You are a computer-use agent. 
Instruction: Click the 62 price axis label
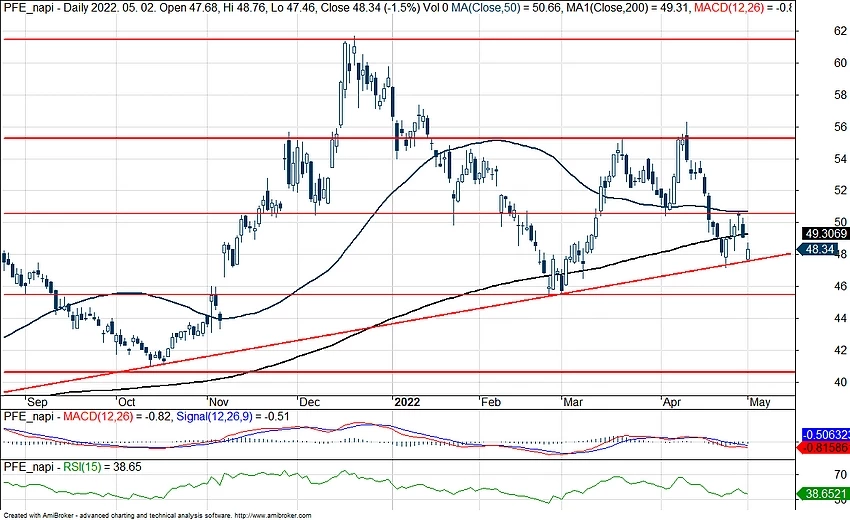pyautogui.click(x=840, y=31)
